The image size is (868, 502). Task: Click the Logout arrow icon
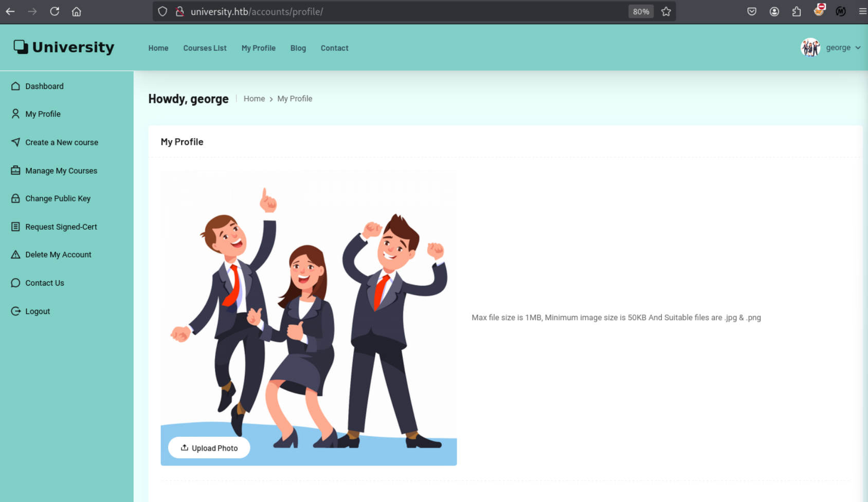coord(15,311)
